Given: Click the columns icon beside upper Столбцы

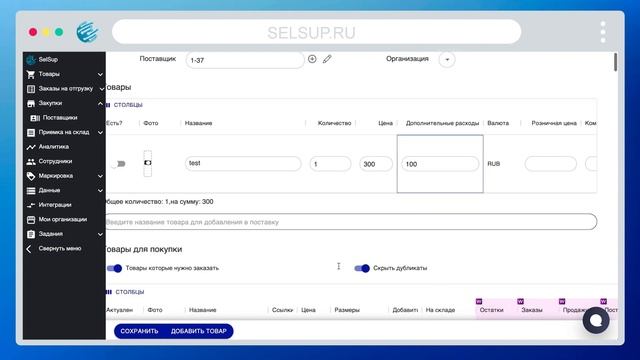Looking at the screenshot, I should [108, 105].
